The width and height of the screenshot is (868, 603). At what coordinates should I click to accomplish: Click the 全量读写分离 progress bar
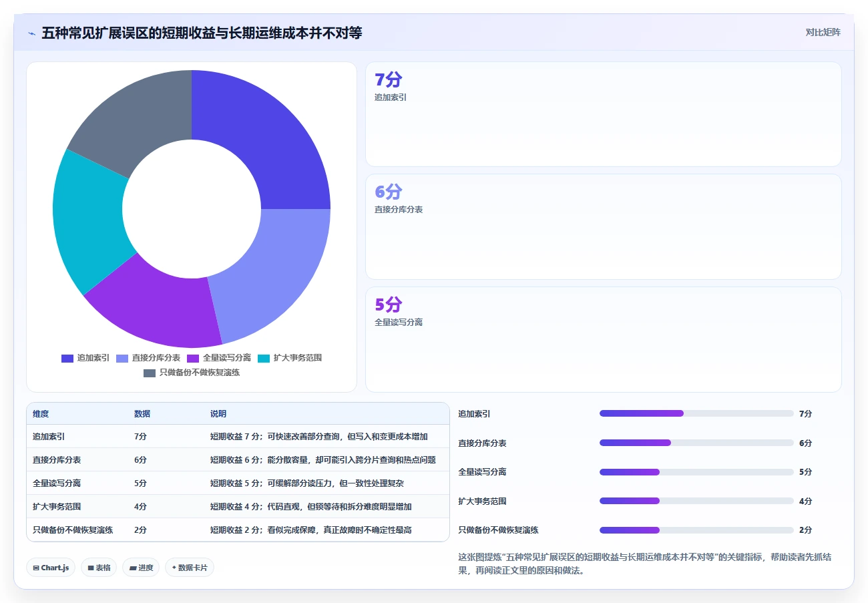coord(696,472)
